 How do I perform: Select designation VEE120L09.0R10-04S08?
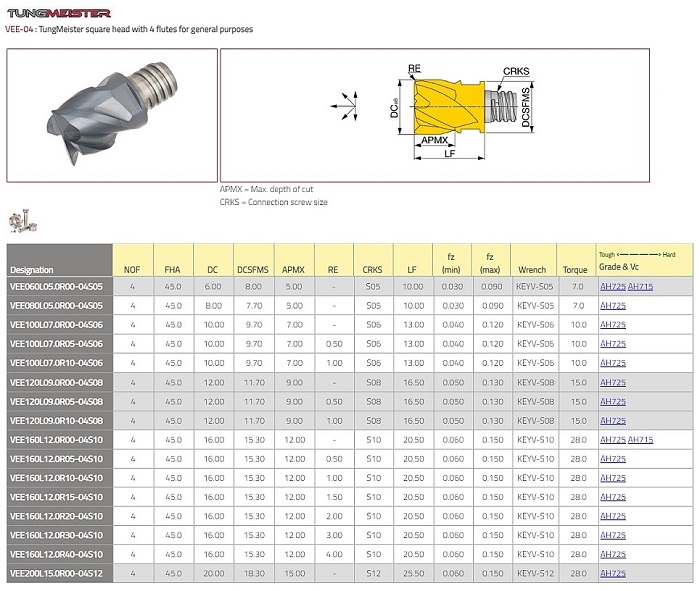coord(56,421)
